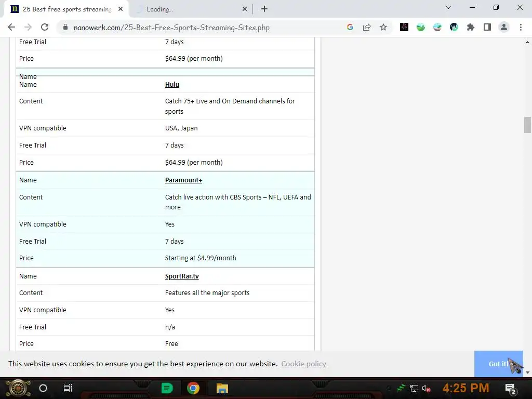Open the Hulu link
The image size is (532, 399).
tap(172, 85)
